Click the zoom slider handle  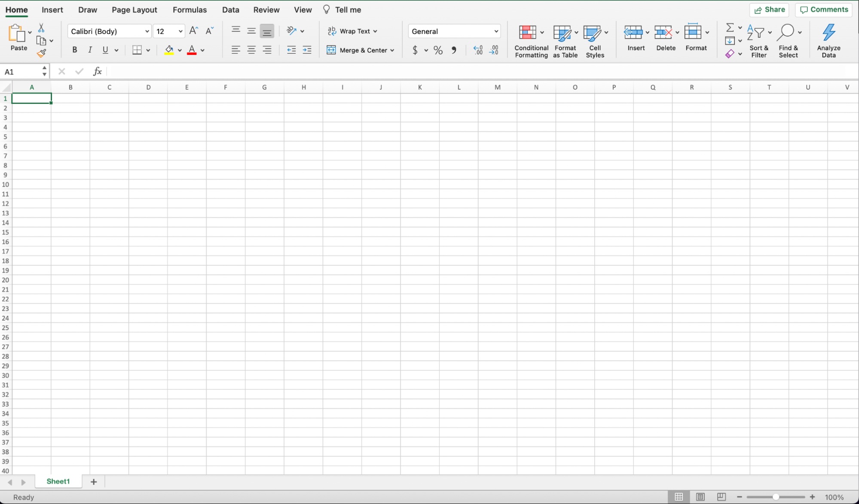(776, 497)
